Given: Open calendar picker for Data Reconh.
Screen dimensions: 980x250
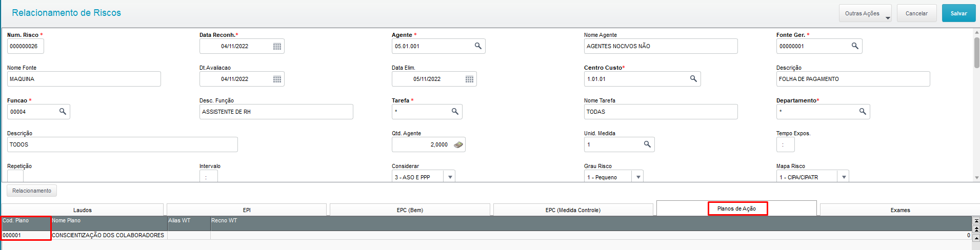Looking at the screenshot, I should coord(277,46).
